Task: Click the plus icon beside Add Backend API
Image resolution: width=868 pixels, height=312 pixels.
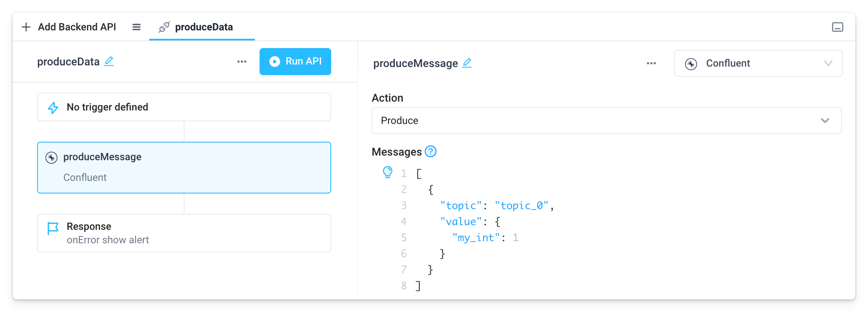Action: (26, 27)
